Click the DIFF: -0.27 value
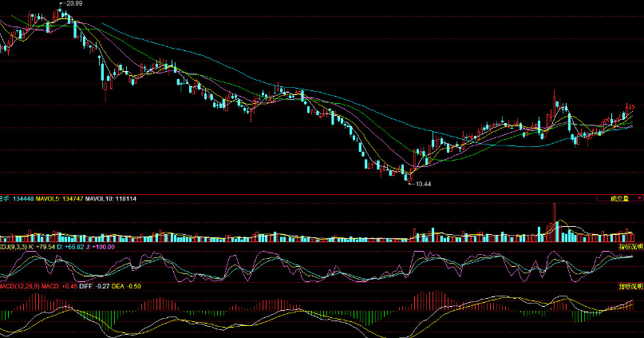The width and height of the screenshot is (644, 338). pos(94,286)
